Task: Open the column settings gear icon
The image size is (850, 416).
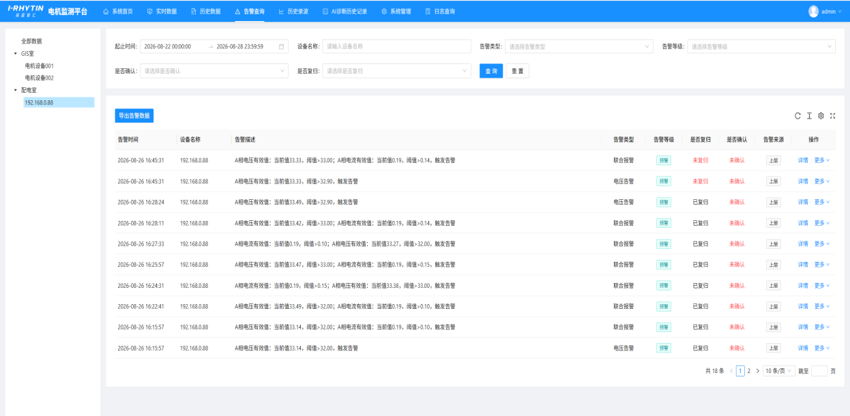Action: pyautogui.click(x=821, y=116)
